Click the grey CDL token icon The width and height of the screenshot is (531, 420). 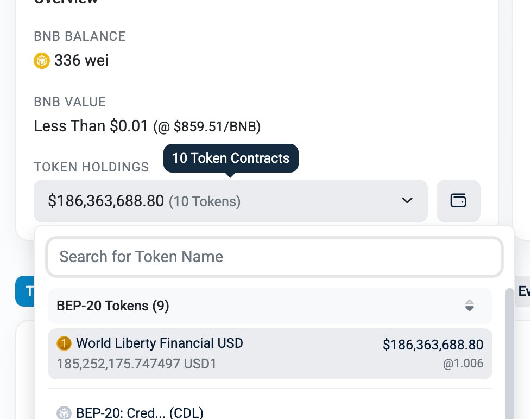[64, 413]
